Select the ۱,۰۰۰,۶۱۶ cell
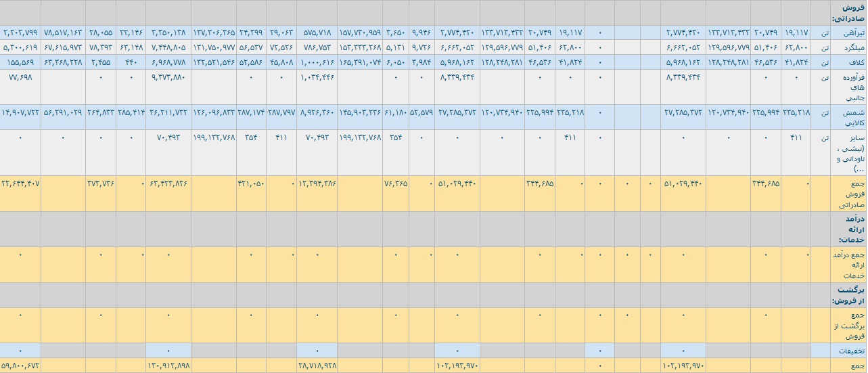The image size is (868, 373). coord(316,62)
